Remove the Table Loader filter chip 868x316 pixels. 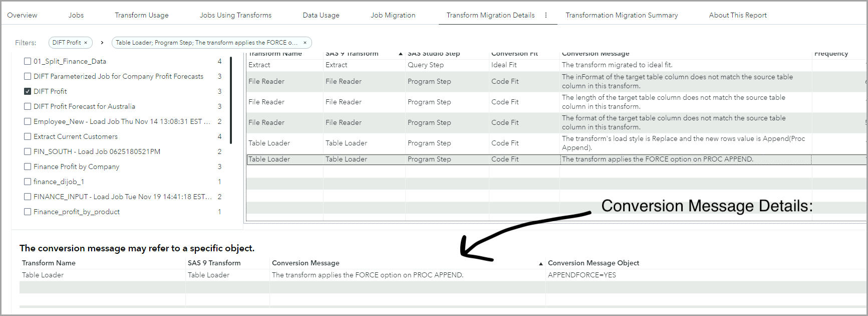click(x=305, y=43)
